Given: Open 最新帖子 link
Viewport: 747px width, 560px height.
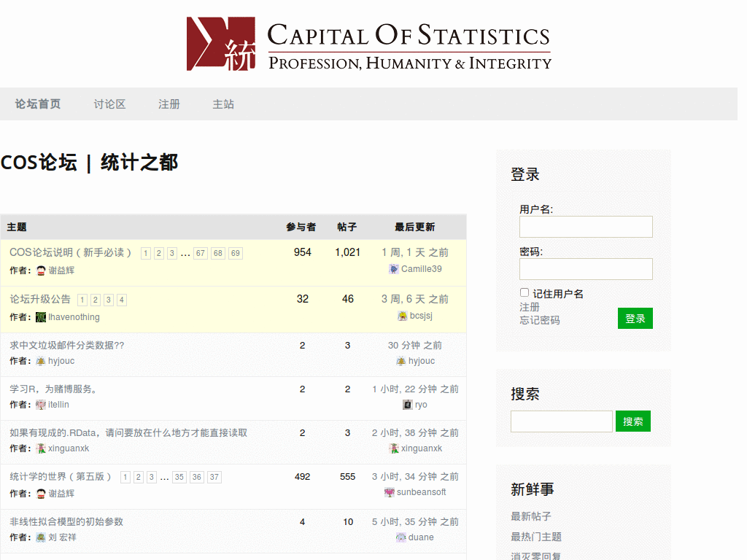Looking at the screenshot, I should click(x=531, y=516).
